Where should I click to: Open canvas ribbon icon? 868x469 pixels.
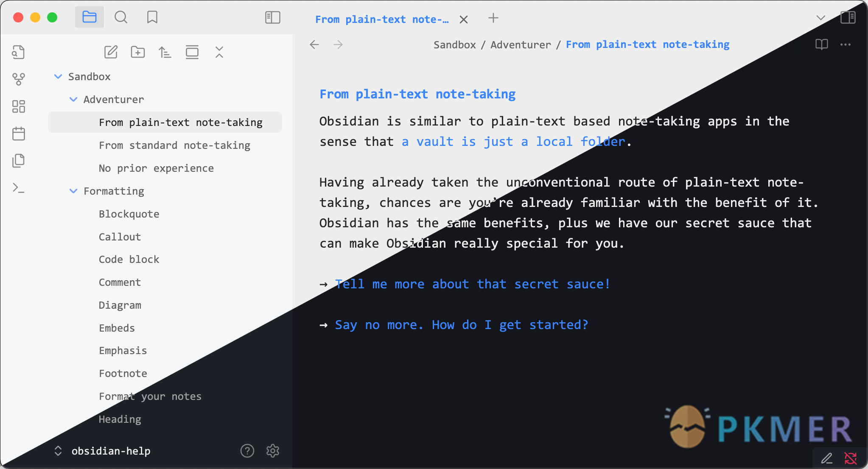[18, 106]
